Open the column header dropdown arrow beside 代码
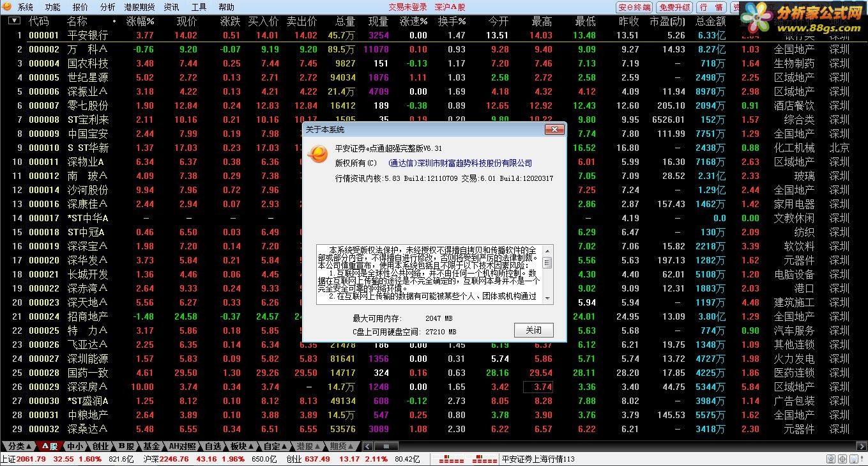This screenshot has width=868, height=466. [x=14, y=21]
